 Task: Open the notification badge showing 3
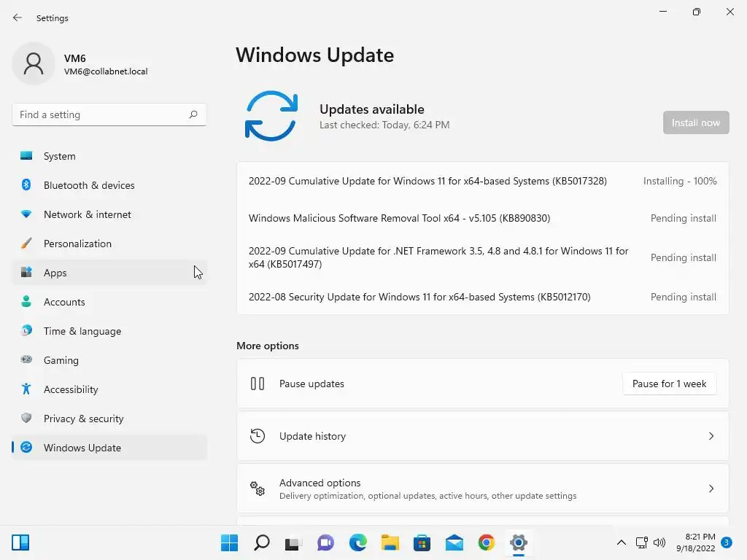coord(726,542)
